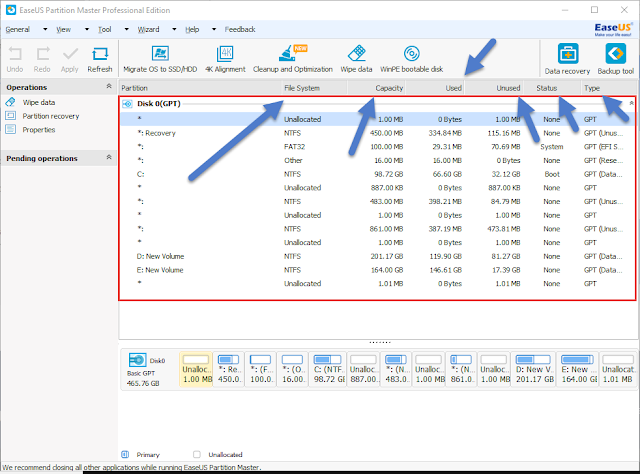
Task: Expand the dropdown arrow beside Tool
Action: pos(127,29)
